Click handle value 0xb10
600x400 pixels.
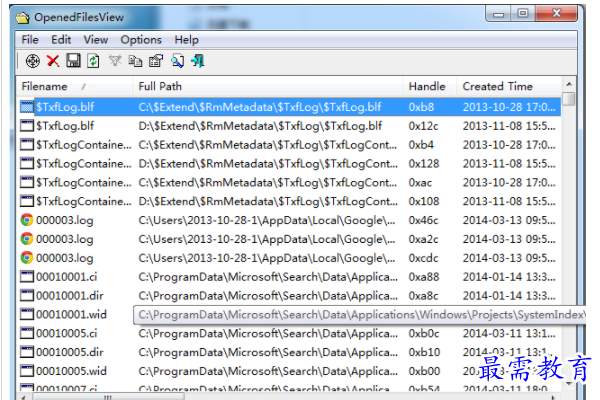coord(424,352)
